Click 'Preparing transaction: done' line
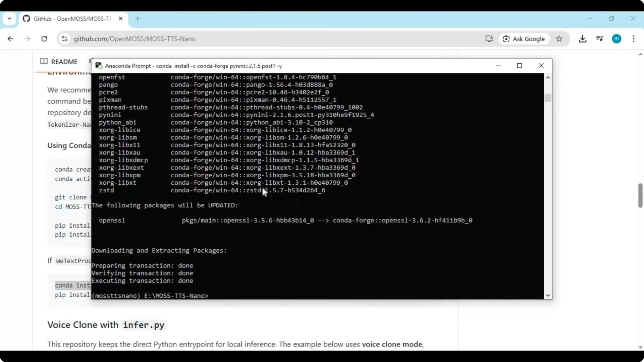Image resolution: width=644 pixels, height=362 pixels. tap(142, 266)
